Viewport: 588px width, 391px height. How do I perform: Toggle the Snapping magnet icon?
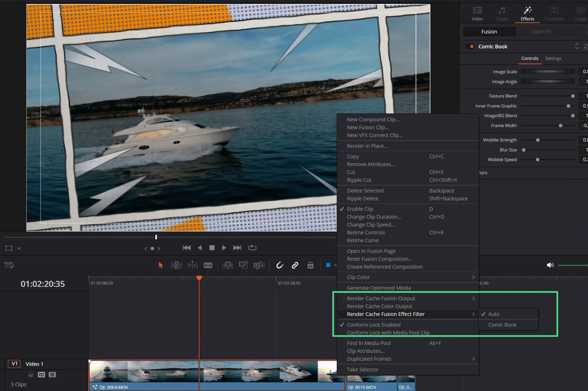coord(280,265)
